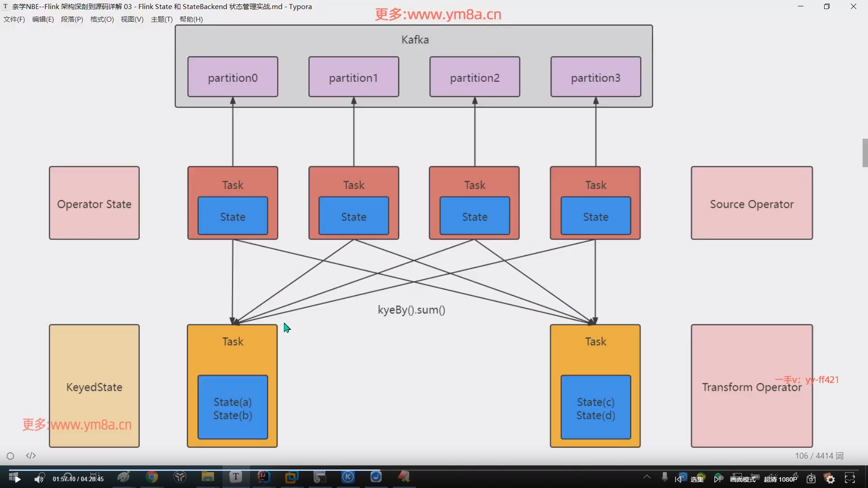Click the vertical scrollbar thumb
Screen dimensions: 868x488
point(865,153)
